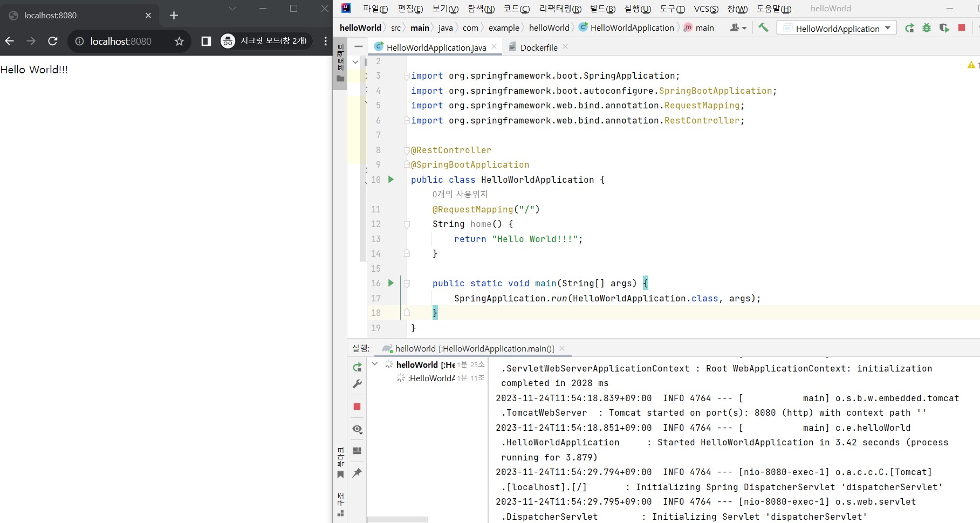Reload the localhost:8080 page in Chrome
This screenshot has height=523, width=980.
pyautogui.click(x=53, y=41)
